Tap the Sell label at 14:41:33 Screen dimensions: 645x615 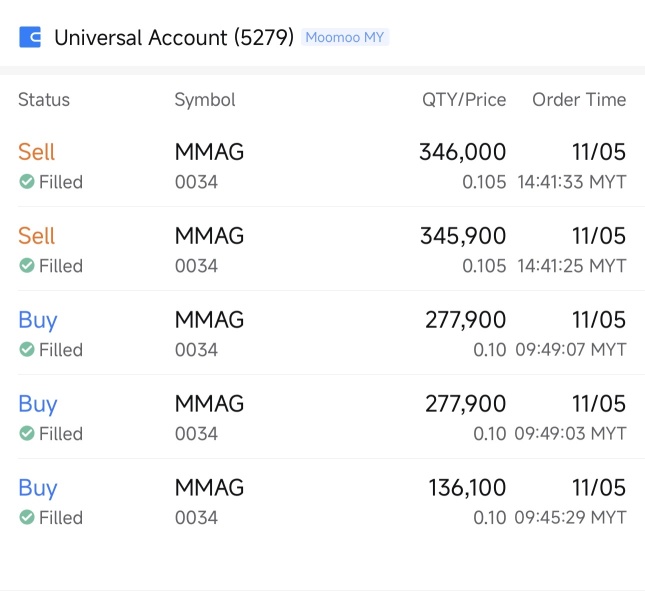(x=37, y=152)
